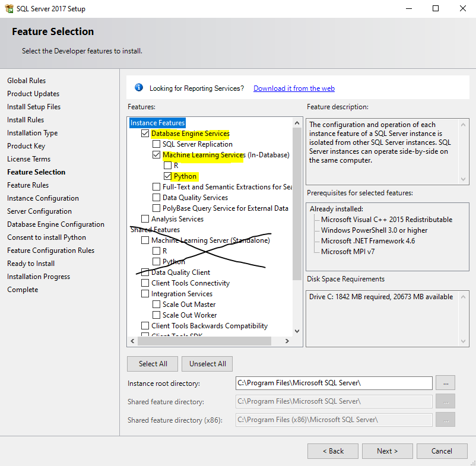Viewport: 476px width, 466px height.
Task: Click features list horizontal scroll left arrow
Action: point(132,341)
